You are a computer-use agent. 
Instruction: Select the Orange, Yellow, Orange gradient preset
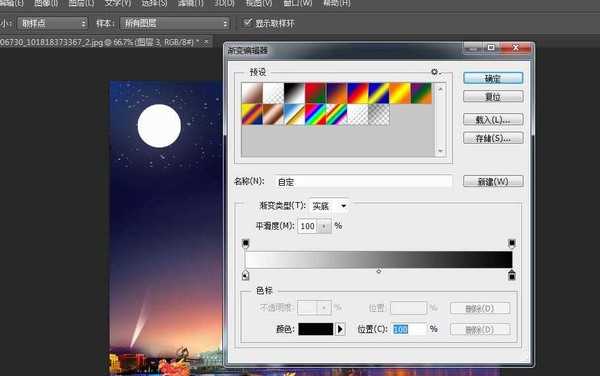point(399,93)
